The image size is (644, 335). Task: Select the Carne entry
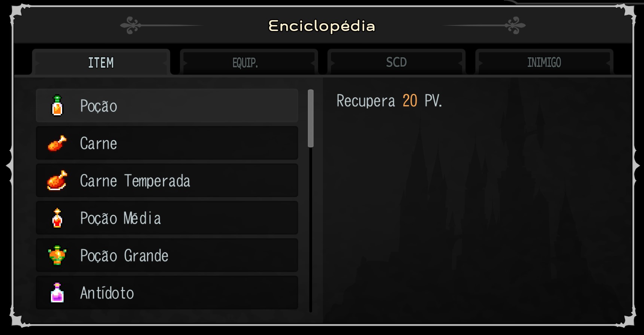point(167,143)
